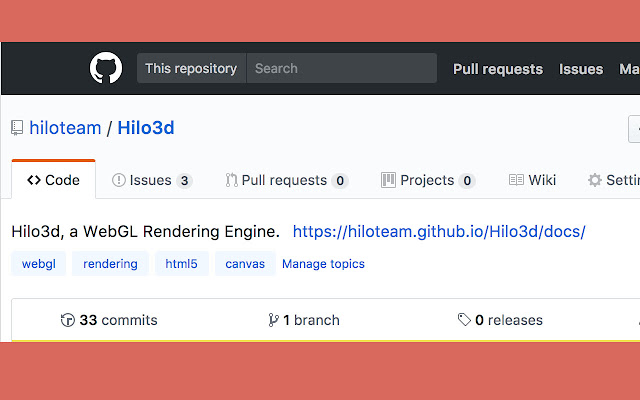Click the commits history icon
640x400 pixels.
tap(68, 320)
